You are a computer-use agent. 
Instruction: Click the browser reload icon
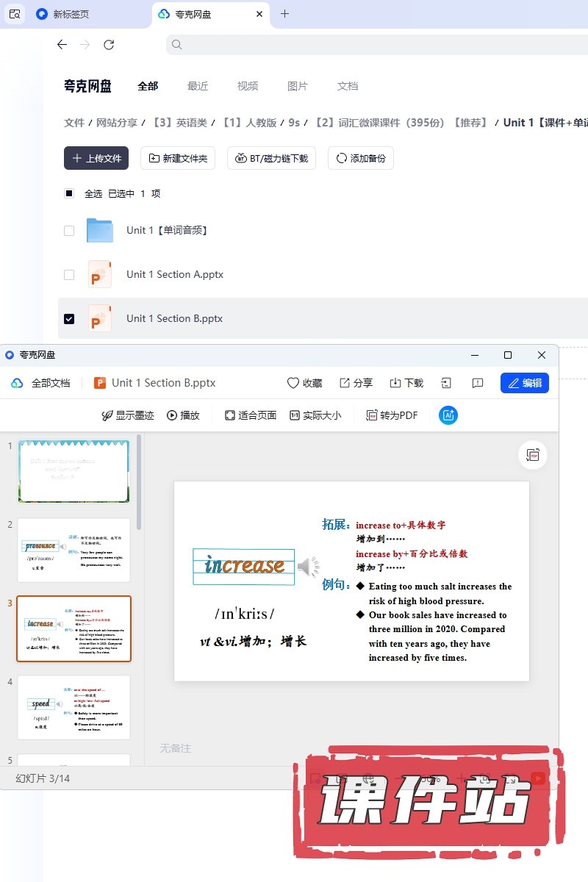[x=109, y=45]
